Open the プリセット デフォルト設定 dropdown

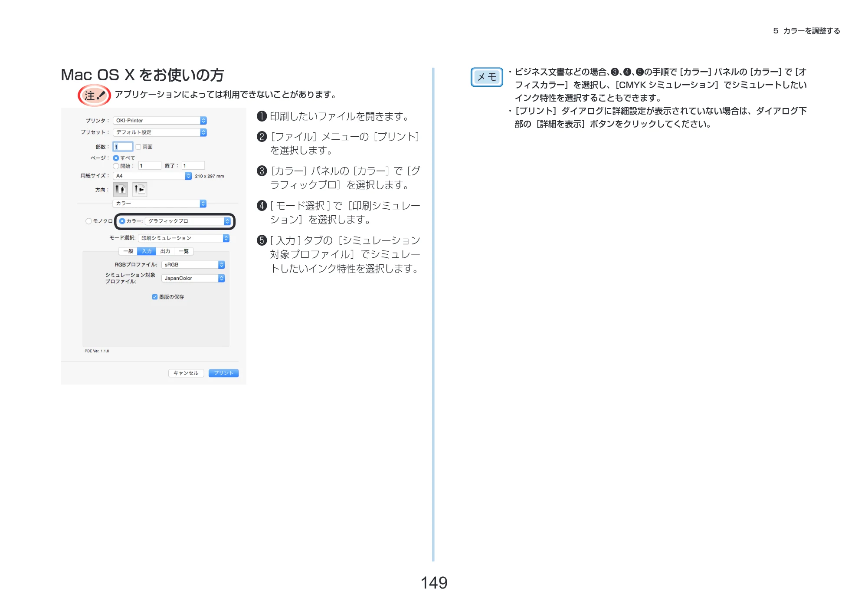pos(160,132)
